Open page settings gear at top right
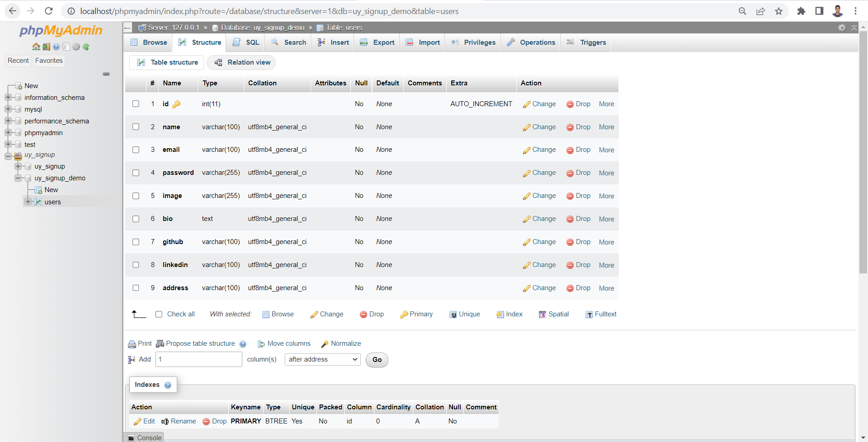 pyautogui.click(x=842, y=28)
